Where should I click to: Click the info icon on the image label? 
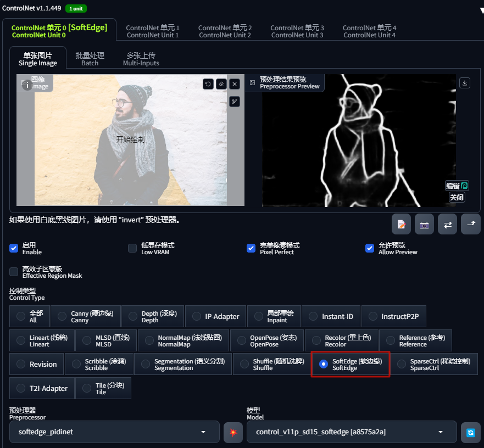27,85
